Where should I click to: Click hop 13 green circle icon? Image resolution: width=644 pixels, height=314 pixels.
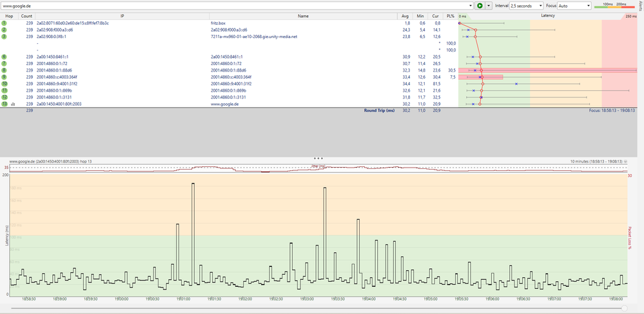click(x=4, y=104)
